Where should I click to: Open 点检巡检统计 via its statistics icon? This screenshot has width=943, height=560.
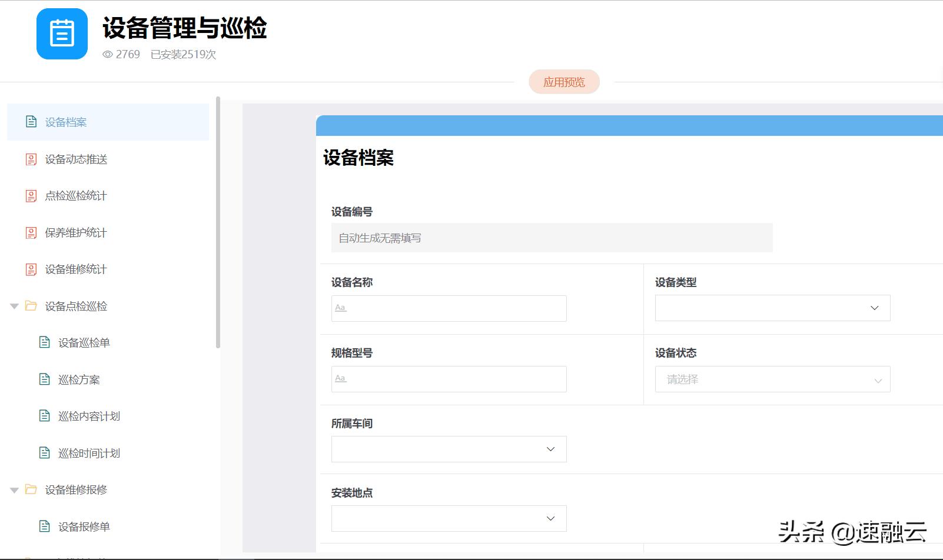tap(31, 195)
